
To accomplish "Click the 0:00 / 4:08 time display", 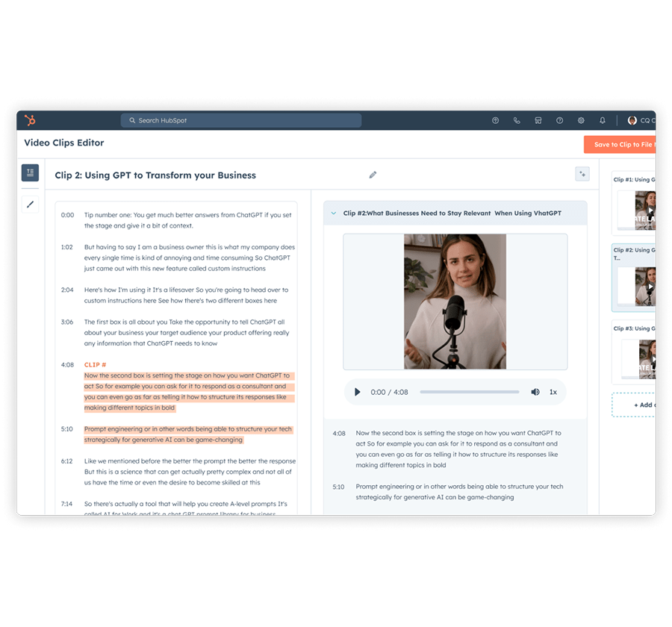I will (x=389, y=392).
